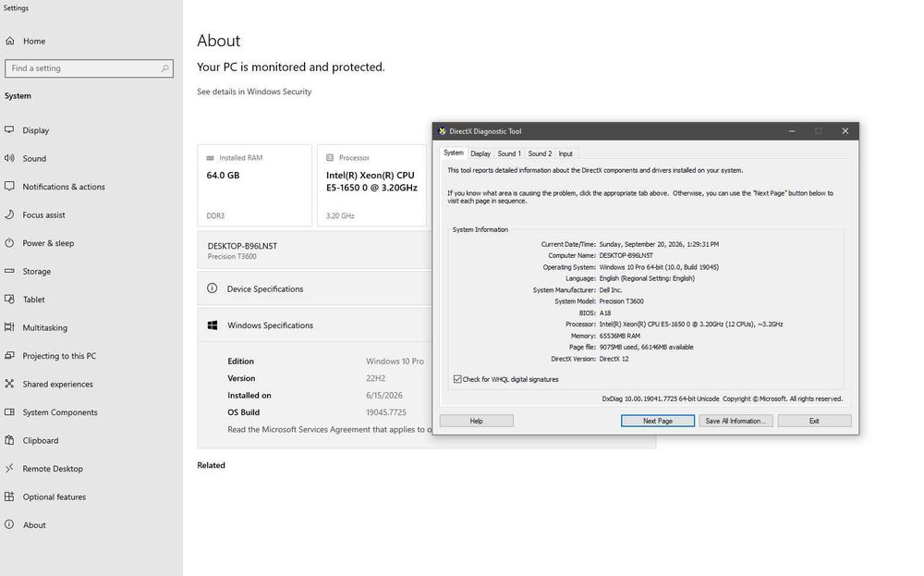The height and width of the screenshot is (576, 924).
Task: Click System Model value Precision T3600 in DxDiag
Action: pos(621,301)
